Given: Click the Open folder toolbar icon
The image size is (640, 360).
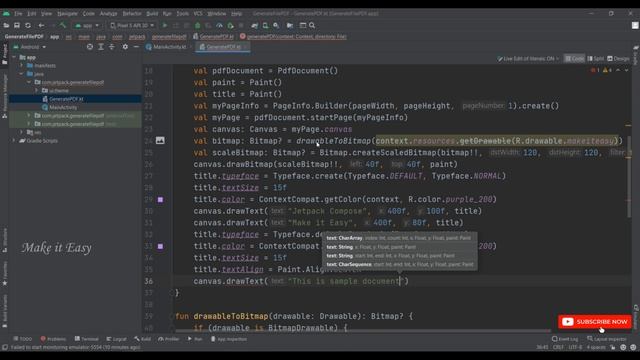Looking at the screenshot, I should 6,25.
